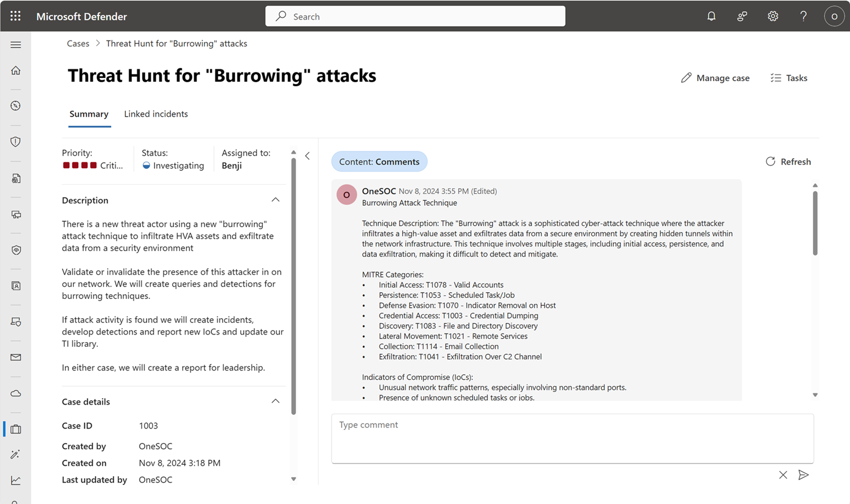Toggle the hamburger navigation menu
850x504 pixels.
[x=16, y=45]
